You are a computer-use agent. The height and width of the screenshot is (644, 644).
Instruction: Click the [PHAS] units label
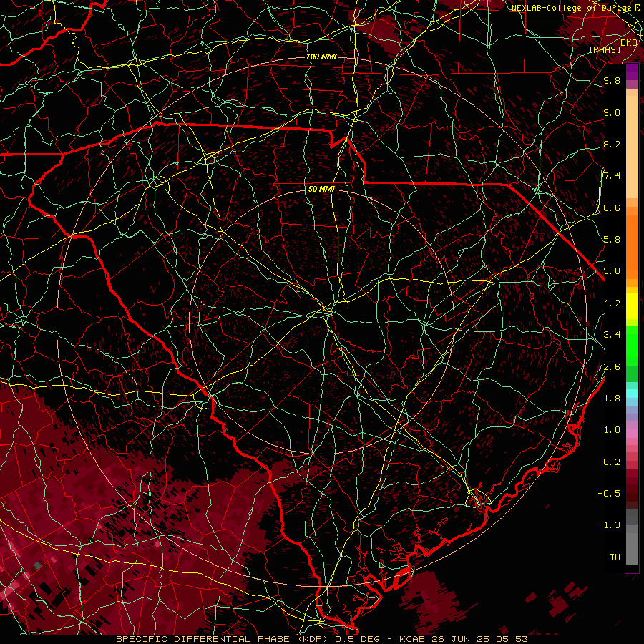[605, 50]
